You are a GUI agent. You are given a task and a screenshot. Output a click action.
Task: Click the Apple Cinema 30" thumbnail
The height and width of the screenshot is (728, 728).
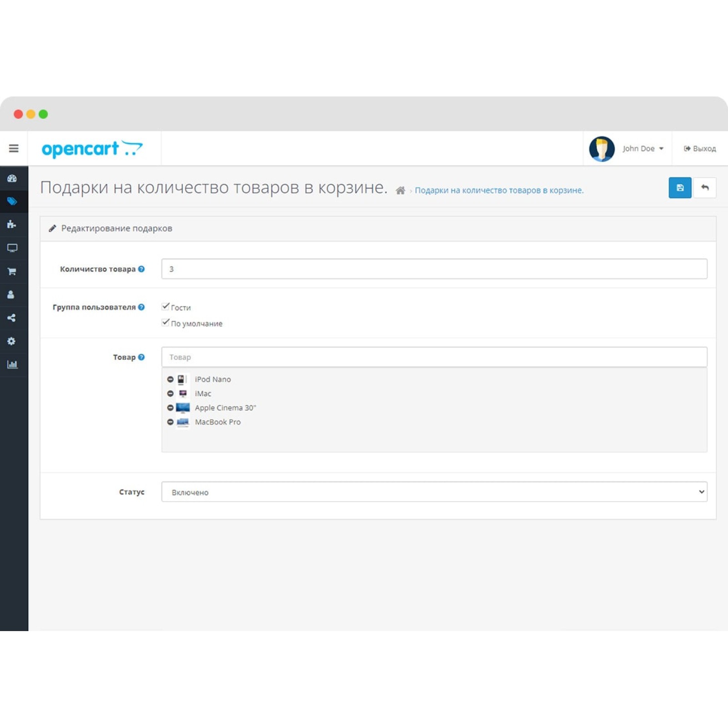tap(182, 408)
